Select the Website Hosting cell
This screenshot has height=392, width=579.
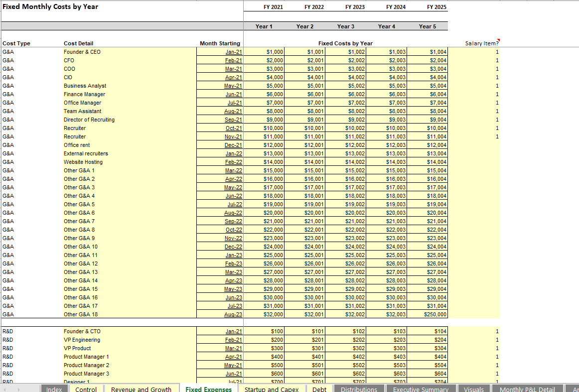pos(130,162)
